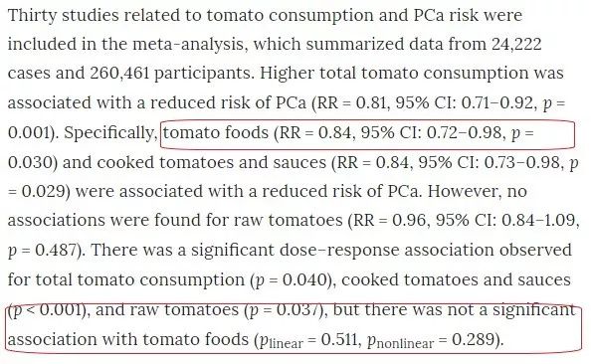Click the highlighted box around 'tomato foods (RR = 0.84'
591x364 pixels.
(x=368, y=134)
